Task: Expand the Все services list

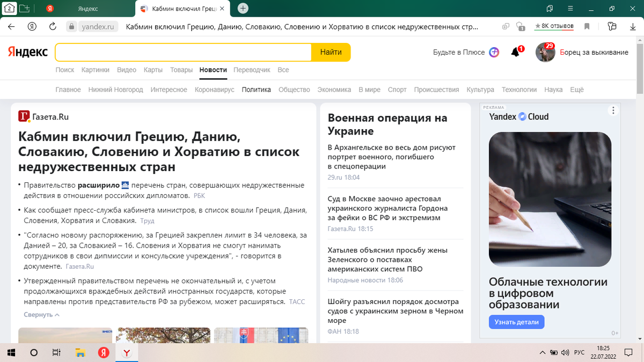Action: pos(283,70)
